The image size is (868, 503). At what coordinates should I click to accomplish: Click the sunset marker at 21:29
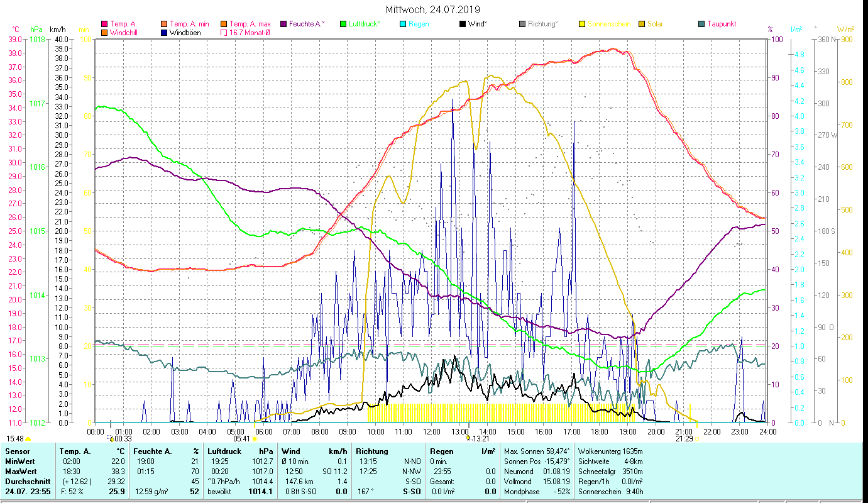pyautogui.click(x=696, y=439)
